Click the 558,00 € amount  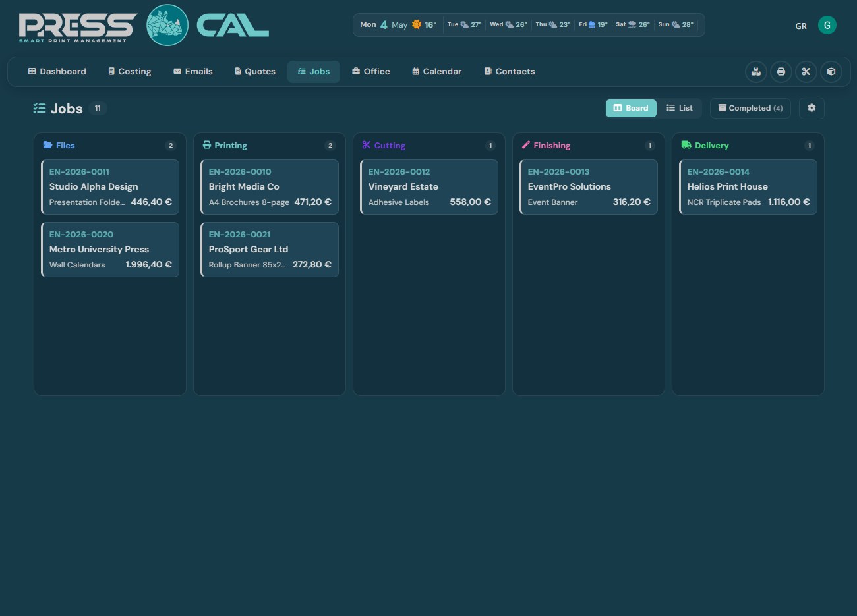coord(470,202)
